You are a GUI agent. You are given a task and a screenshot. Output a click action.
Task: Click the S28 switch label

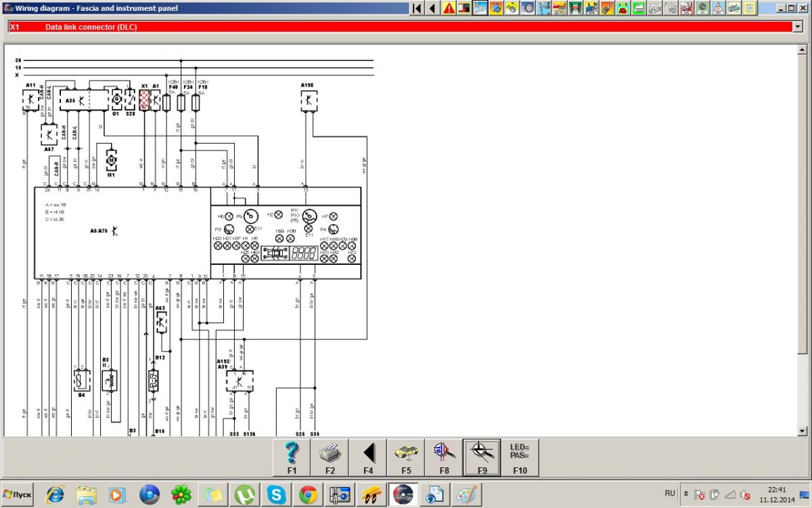point(131,114)
